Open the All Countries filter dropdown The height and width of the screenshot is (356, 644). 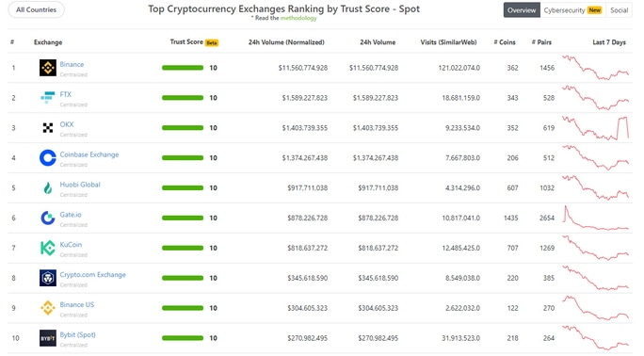tap(36, 9)
